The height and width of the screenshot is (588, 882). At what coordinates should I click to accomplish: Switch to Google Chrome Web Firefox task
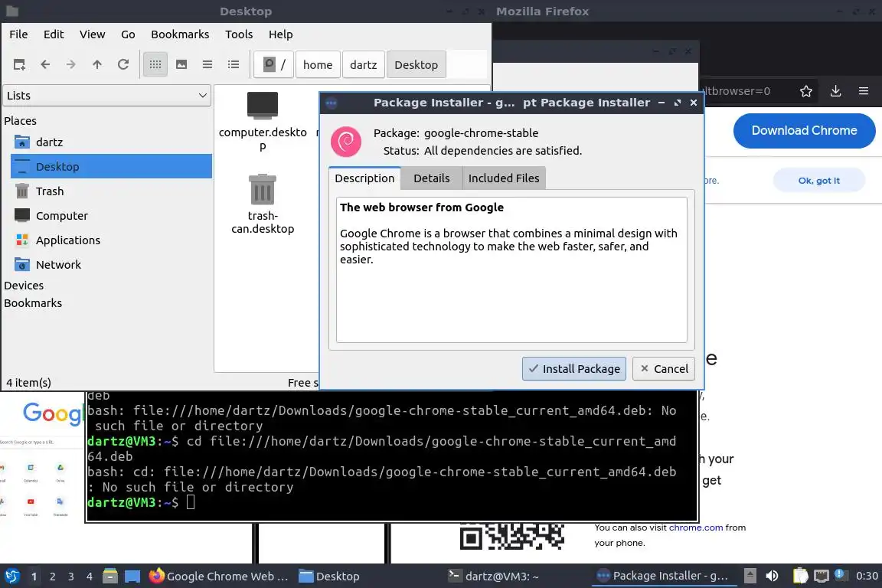coord(218,577)
